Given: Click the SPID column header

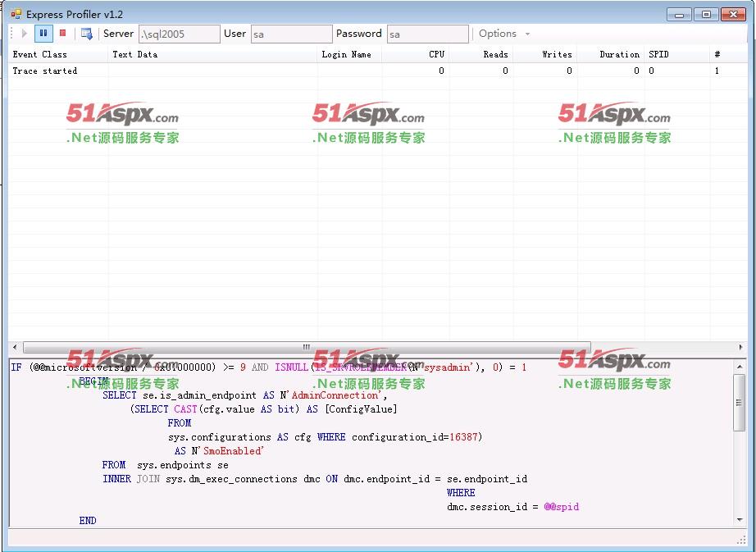Looking at the screenshot, I should pos(677,54).
